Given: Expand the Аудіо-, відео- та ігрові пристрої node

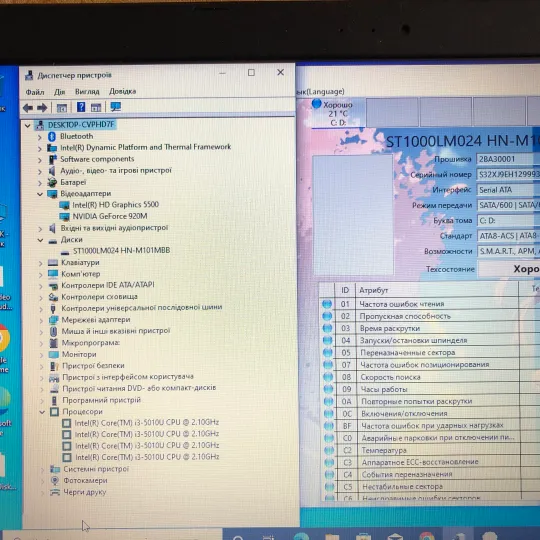Looking at the screenshot, I should [x=40, y=171].
